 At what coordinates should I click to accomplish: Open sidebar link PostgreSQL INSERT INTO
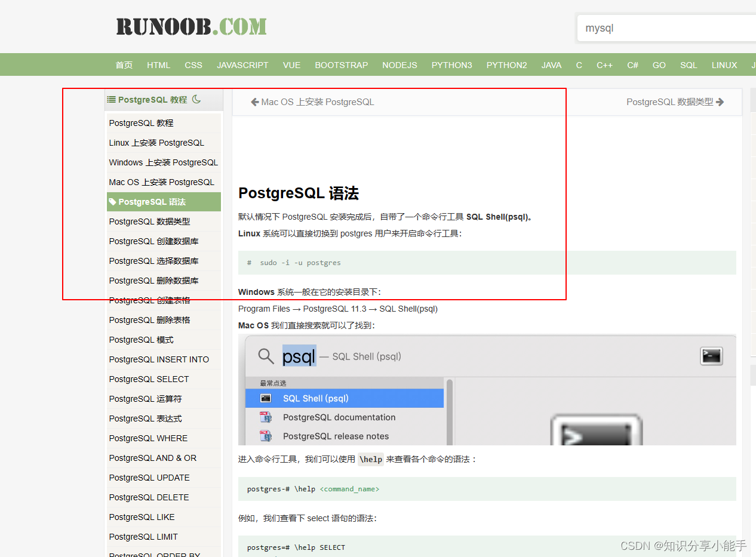[x=159, y=359]
